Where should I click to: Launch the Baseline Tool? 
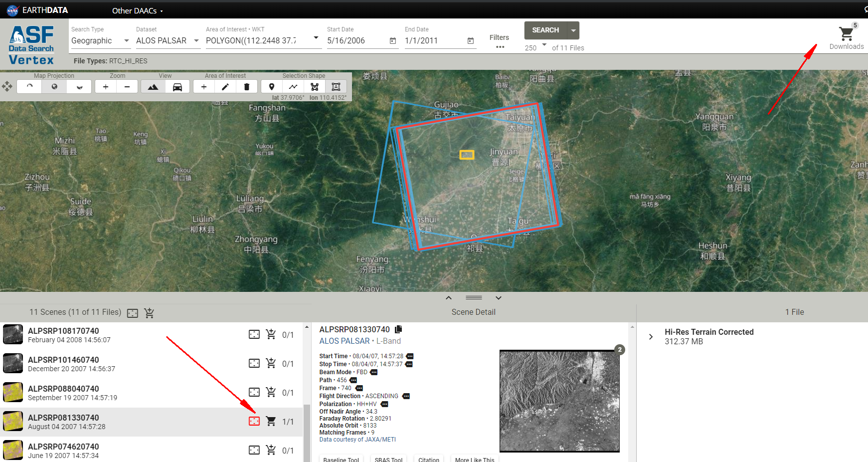[x=341, y=459]
